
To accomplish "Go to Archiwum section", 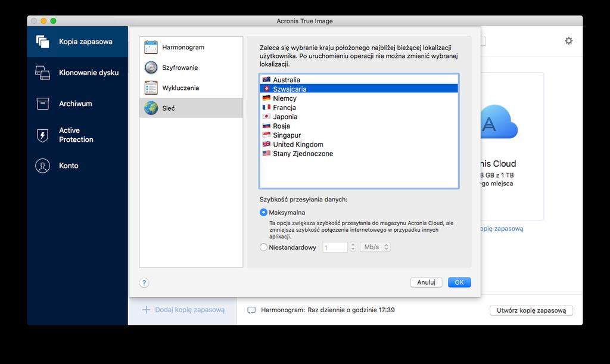I will (x=77, y=104).
